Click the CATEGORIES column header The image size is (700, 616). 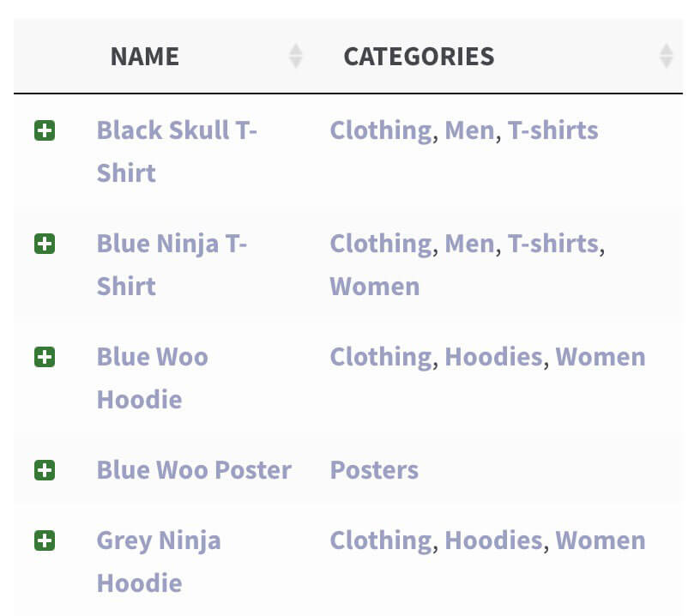click(419, 57)
